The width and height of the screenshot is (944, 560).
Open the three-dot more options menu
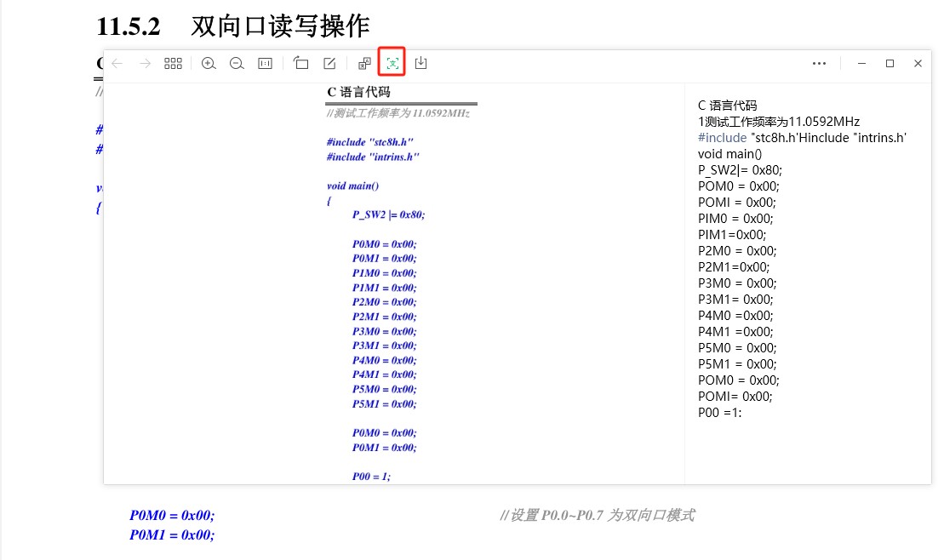click(x=820, y=63)
